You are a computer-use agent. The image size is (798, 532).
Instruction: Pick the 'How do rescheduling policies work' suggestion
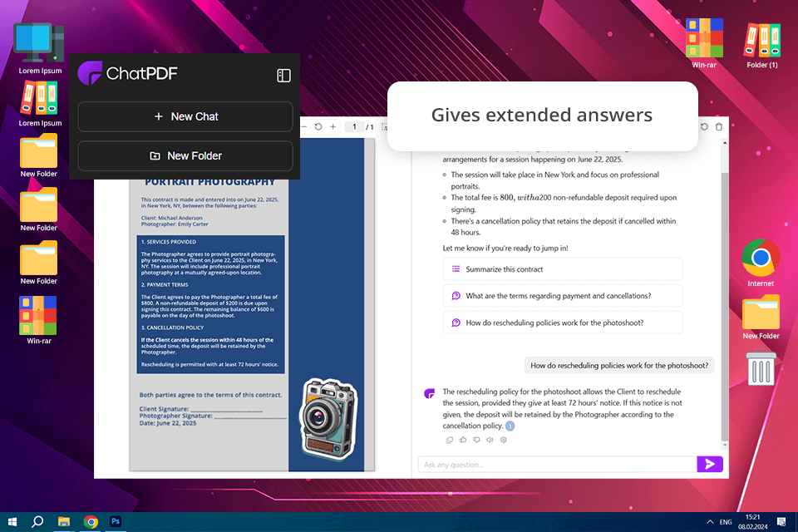point(563,323)
